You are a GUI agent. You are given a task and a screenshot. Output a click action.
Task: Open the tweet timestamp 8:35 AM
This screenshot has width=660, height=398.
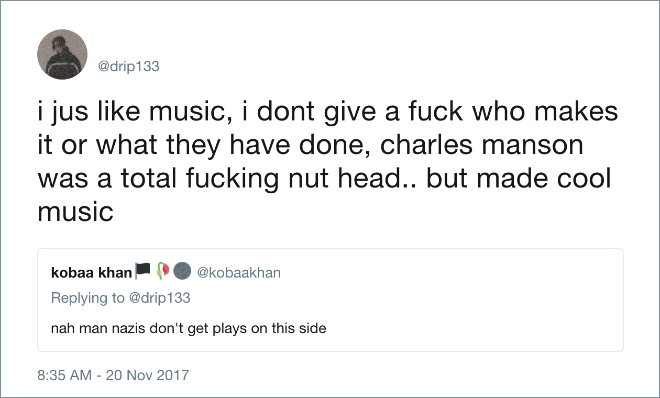[64, 374]
